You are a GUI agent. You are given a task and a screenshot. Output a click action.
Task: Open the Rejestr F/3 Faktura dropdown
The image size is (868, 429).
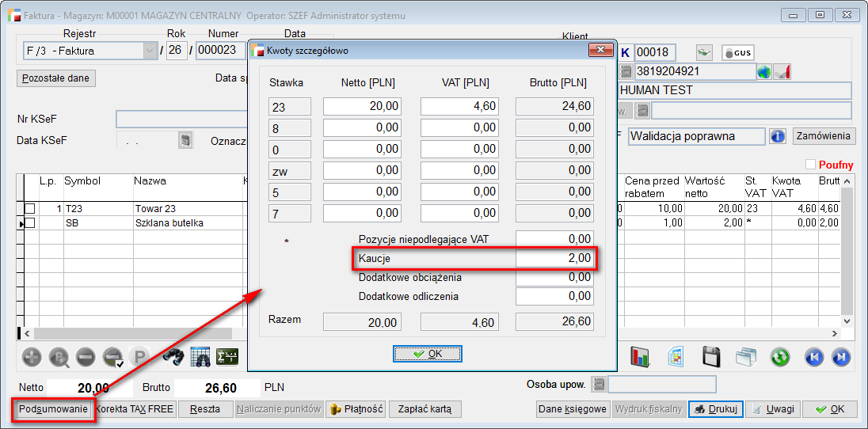[x=150, y=51]
